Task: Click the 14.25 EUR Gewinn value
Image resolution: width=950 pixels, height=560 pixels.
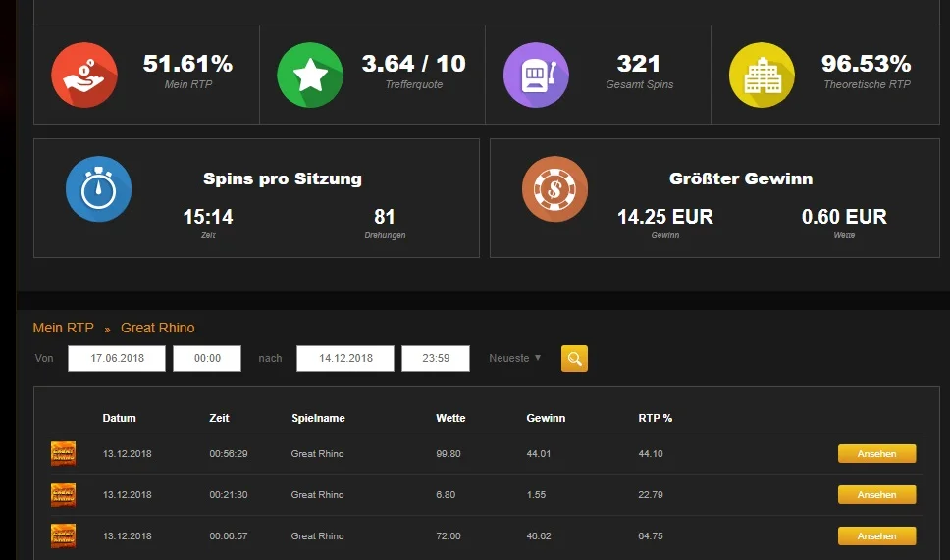Action: tap(665, 217)
